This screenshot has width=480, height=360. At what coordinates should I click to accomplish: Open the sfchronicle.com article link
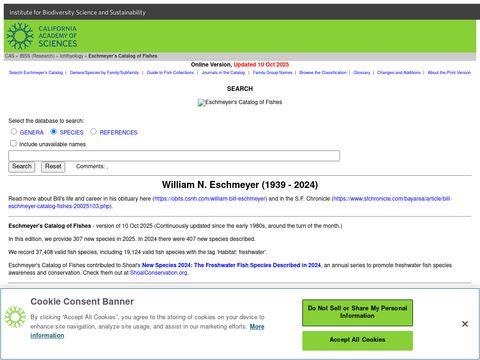[392, 199]
